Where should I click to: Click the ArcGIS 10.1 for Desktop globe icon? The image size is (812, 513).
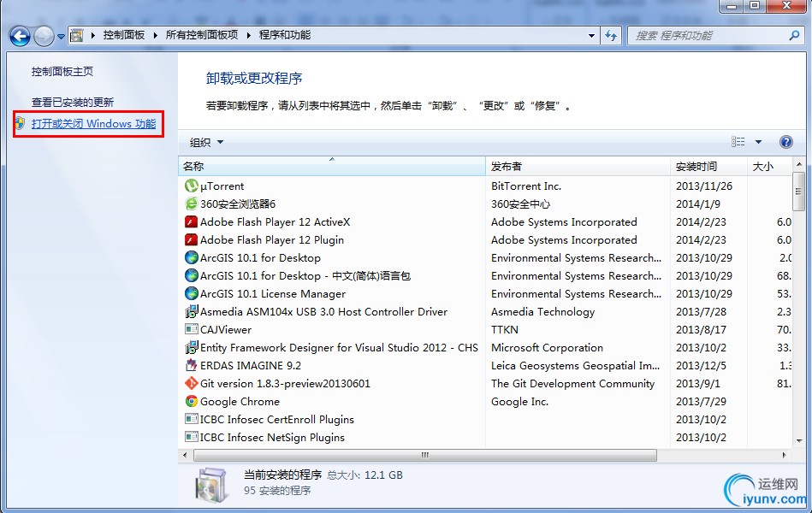pos(192,257)
